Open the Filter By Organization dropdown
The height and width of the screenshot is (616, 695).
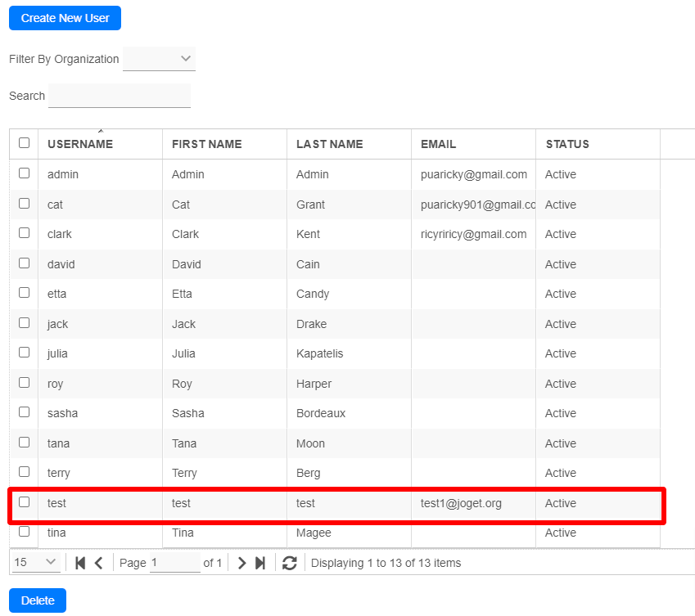(159, 59)
